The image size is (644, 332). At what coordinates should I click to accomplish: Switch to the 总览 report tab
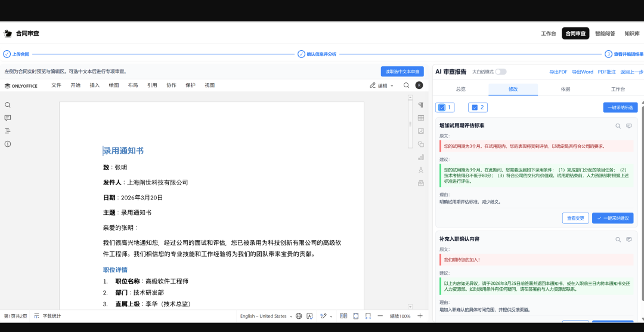pos(461,90)
